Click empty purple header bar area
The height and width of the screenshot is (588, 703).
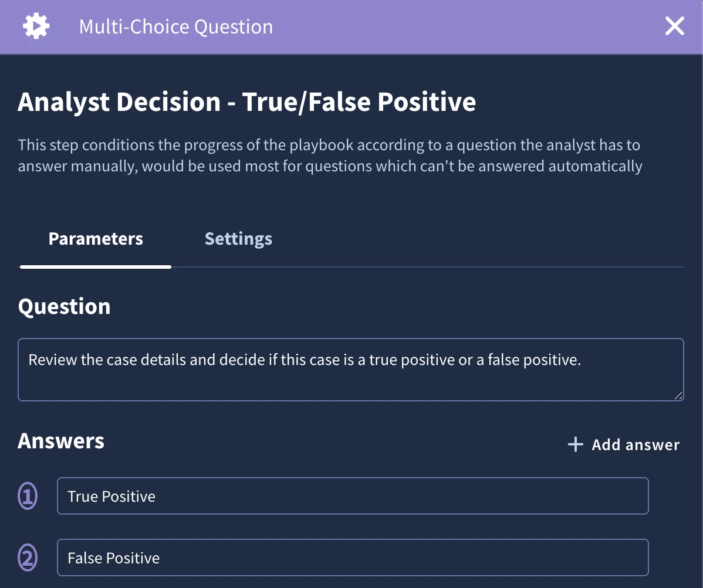pyautogui.click(x=467, y=27)
